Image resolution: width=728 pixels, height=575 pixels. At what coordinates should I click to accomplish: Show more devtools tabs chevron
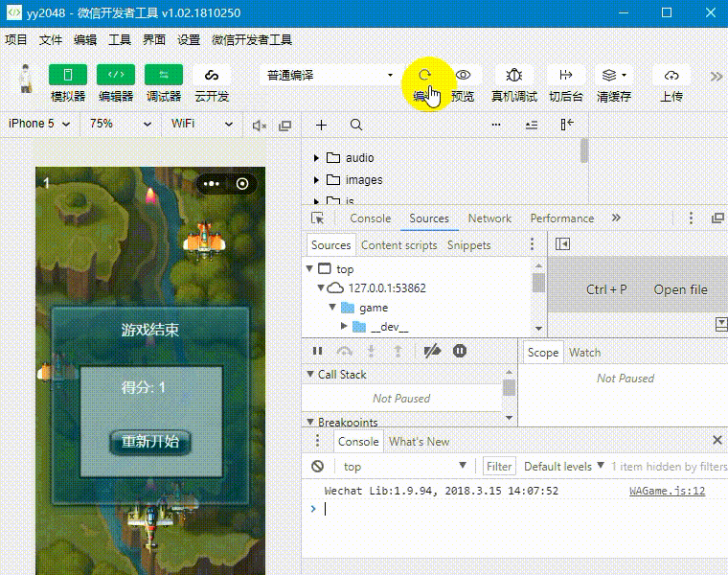[616, 218]
